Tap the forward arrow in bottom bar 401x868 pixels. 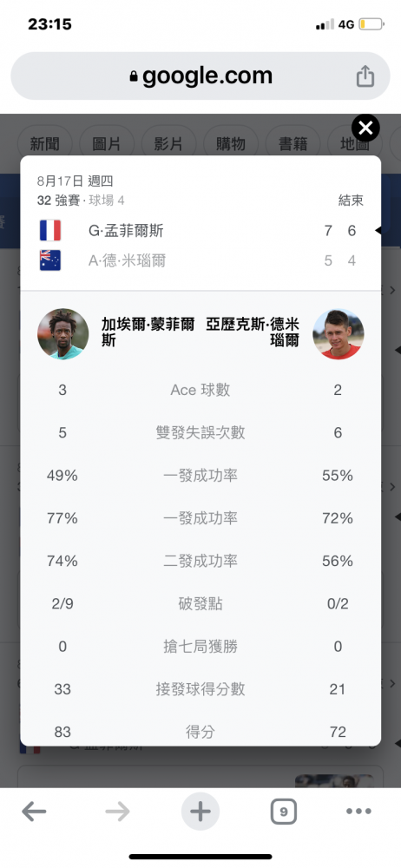click(117, 812)
